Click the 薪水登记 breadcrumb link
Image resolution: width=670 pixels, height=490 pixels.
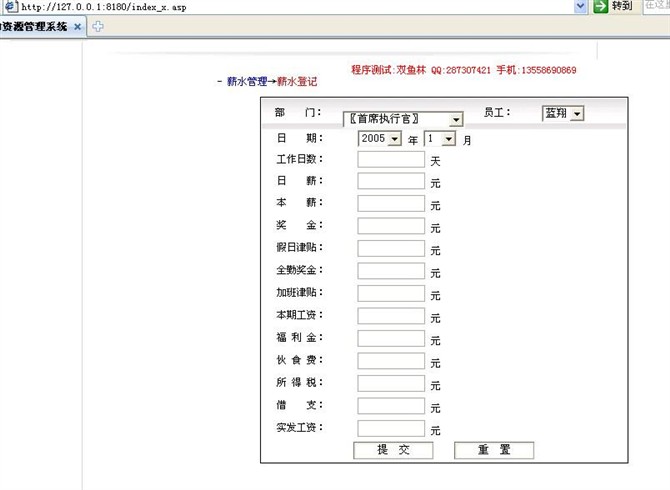click(x=297, y=81)
